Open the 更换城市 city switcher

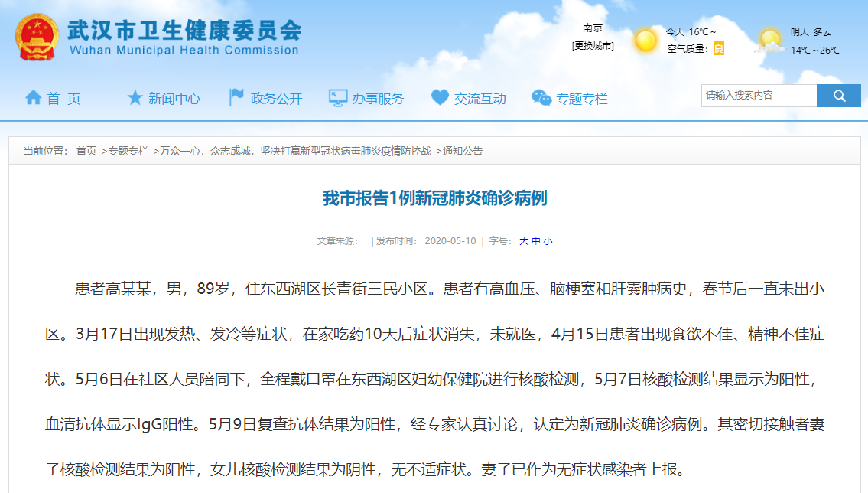coord(593,46)
